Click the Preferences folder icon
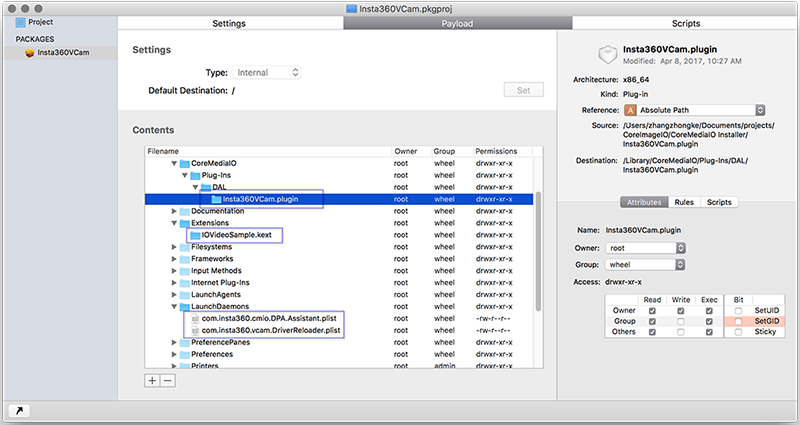The image size is (800, 425). pyautogui.click(x=185, y=355)
